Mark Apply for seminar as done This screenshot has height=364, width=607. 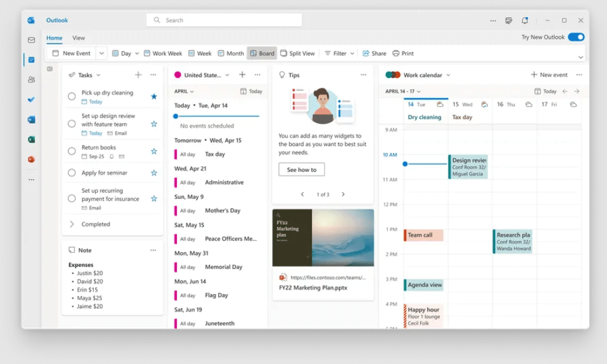(x=72, y=173)
